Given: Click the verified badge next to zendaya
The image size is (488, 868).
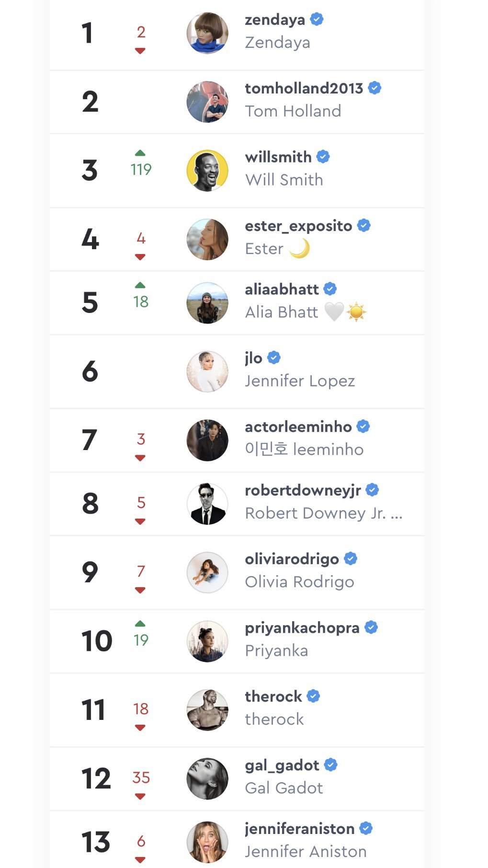Looking at the screenshot, I should 317,19.
